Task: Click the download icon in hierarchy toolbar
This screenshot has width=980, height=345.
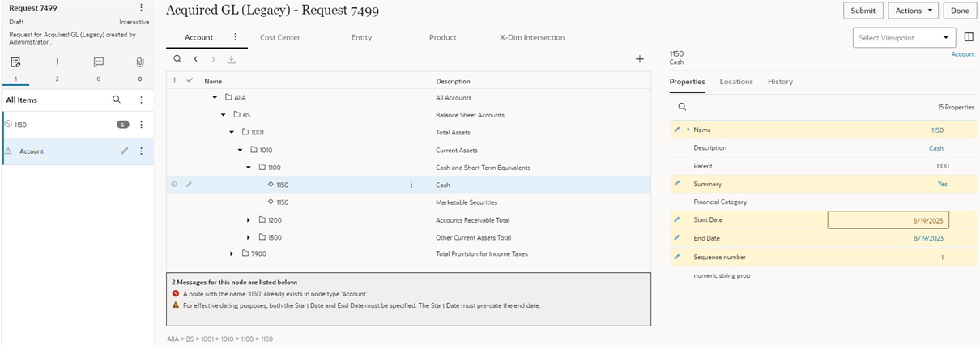Action: coord(232,59)
